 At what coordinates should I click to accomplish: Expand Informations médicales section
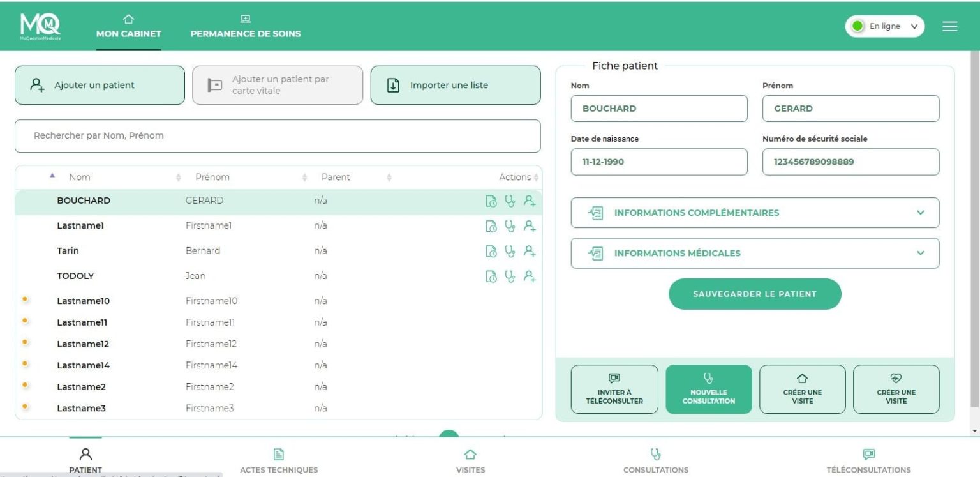click(x=755, y=253)
